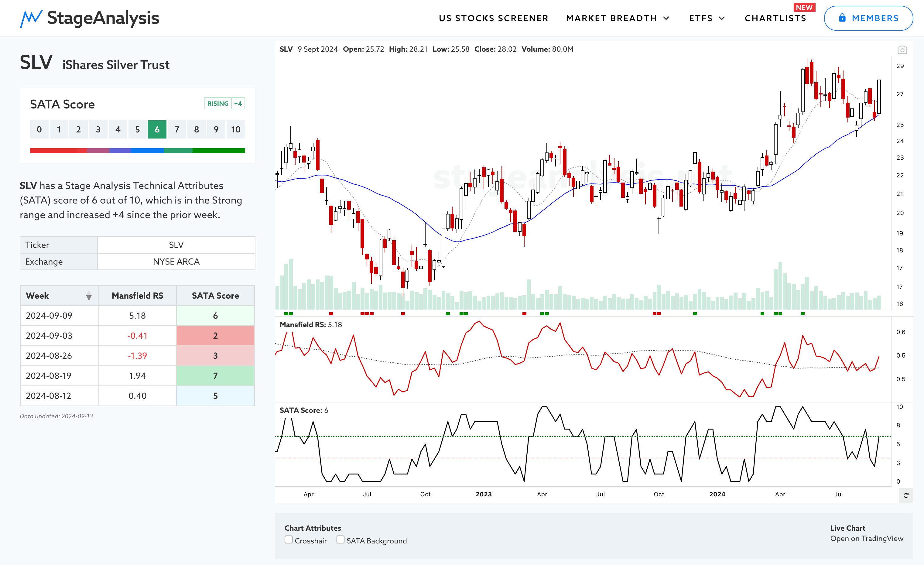Click the SATA Score 6 chart label
This screenshot has height=565, width=924.
(304, 410)
